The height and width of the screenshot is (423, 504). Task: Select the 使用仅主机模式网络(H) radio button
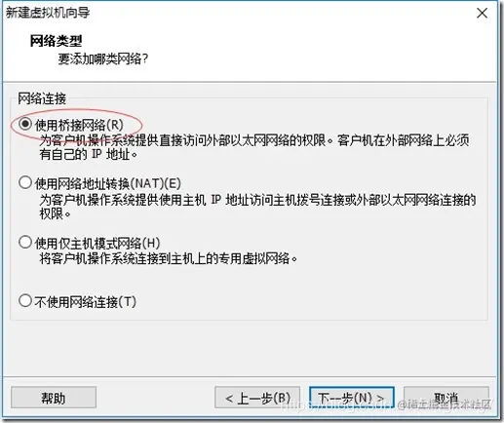pyautogui.click(x=25, y=243)
